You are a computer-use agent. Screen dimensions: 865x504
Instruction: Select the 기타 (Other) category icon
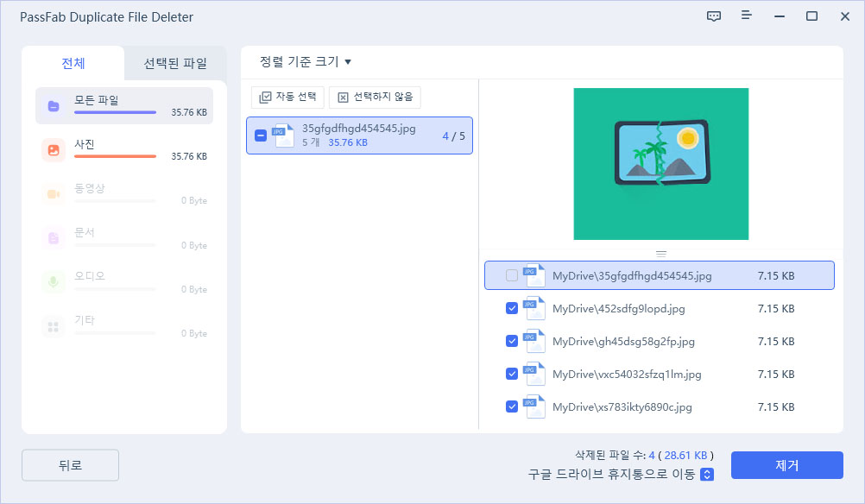(54, 326)
